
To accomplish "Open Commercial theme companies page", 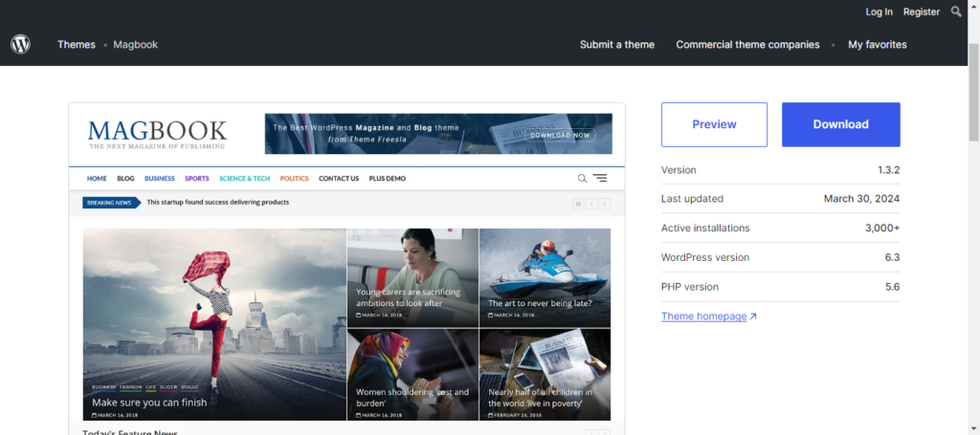I will tap(747, 44).
